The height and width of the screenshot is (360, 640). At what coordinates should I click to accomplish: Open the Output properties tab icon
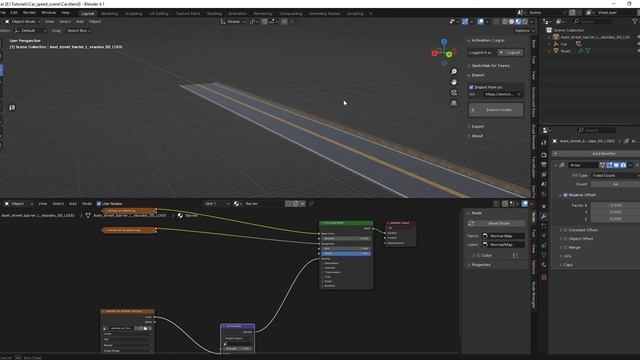point(544,164)
